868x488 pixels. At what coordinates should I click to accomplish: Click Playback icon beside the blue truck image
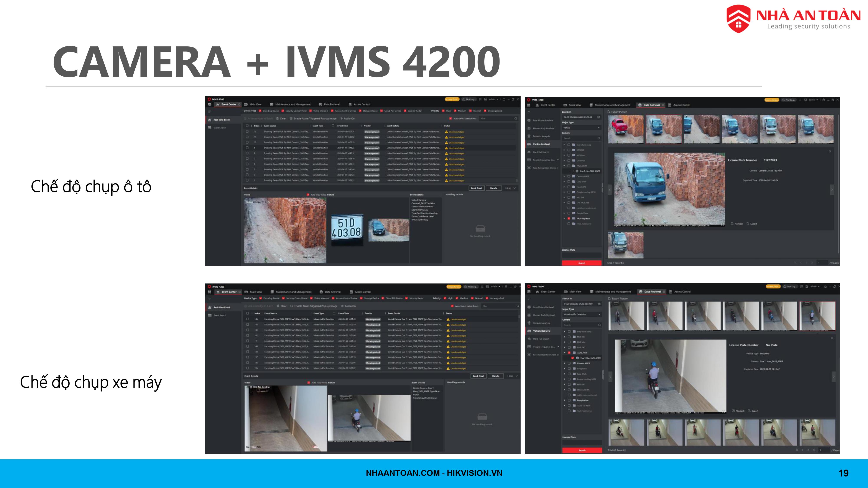click(x=732, y=224)
